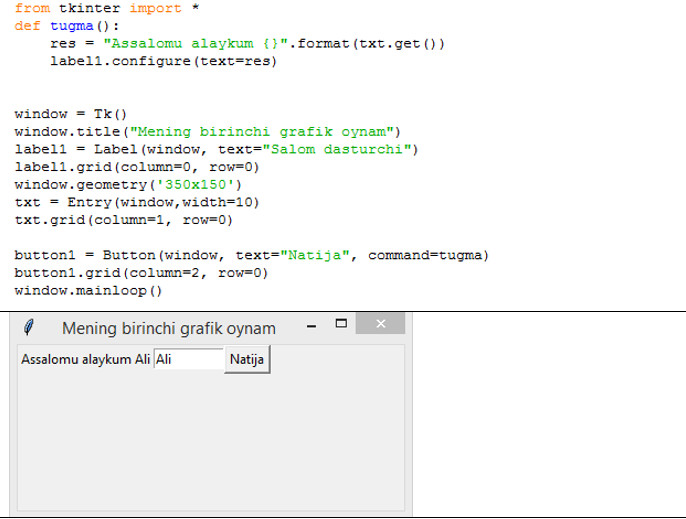Place cursor on the from tkinter import line
Screen dimensions: 686x519
coord(98,8)
